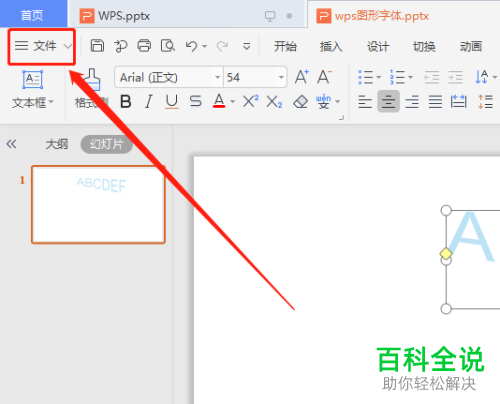Click the yellow diamond adjustment handle

pyautogui.click(x=446, y=254)
